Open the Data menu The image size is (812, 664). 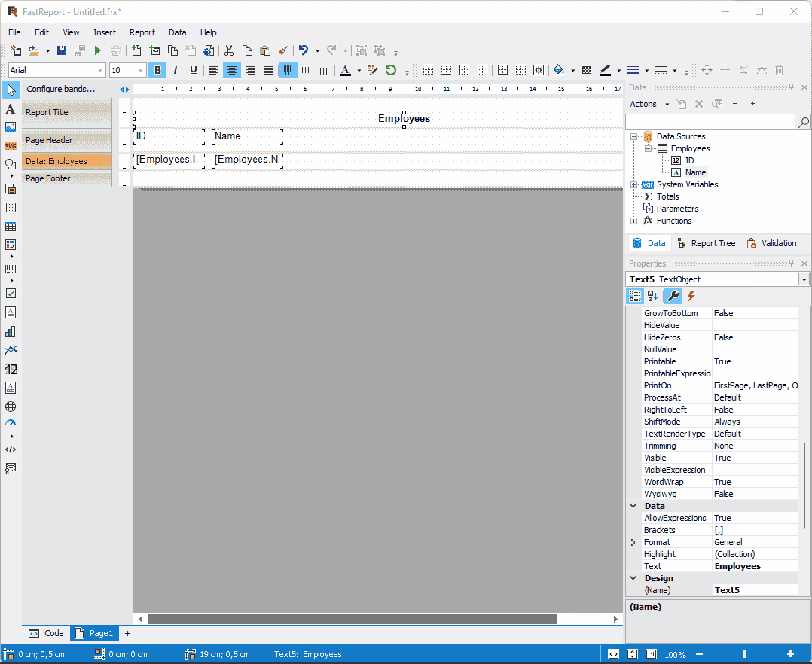177,32
